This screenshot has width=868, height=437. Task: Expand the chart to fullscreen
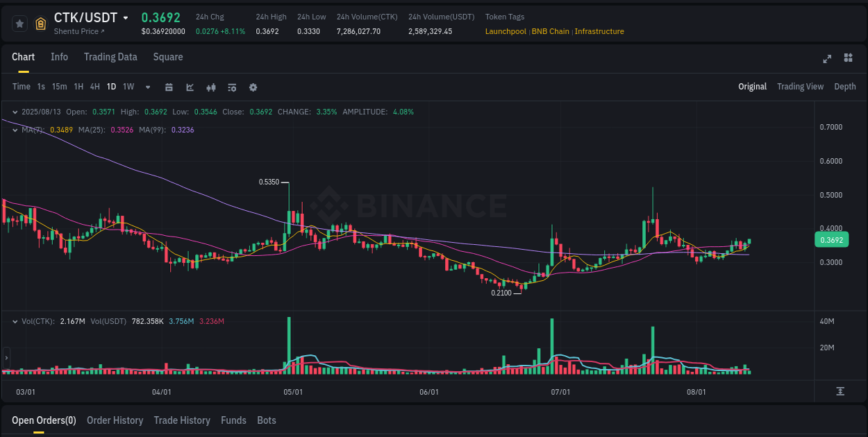(x=826, y=59)
